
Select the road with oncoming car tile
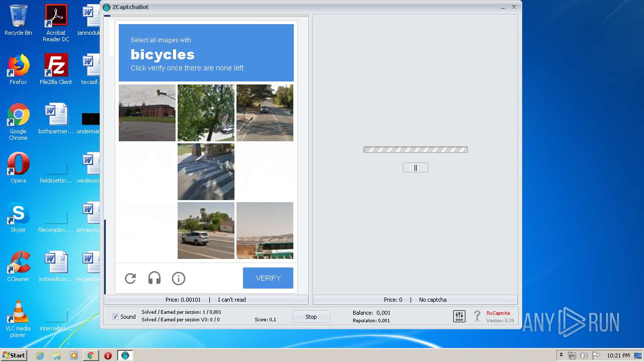point(265,113)
